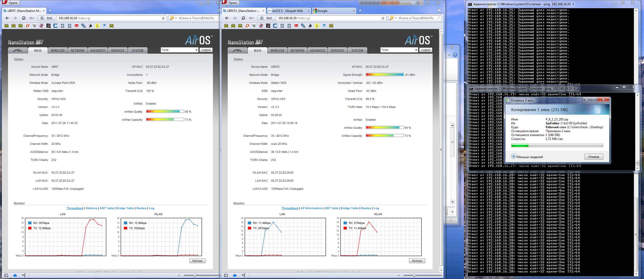Image resolution: width=644 pixels, height=279 pixels.
Task: Open Opera Link cloud icon in left status bar
Action: tap(15, 275)
